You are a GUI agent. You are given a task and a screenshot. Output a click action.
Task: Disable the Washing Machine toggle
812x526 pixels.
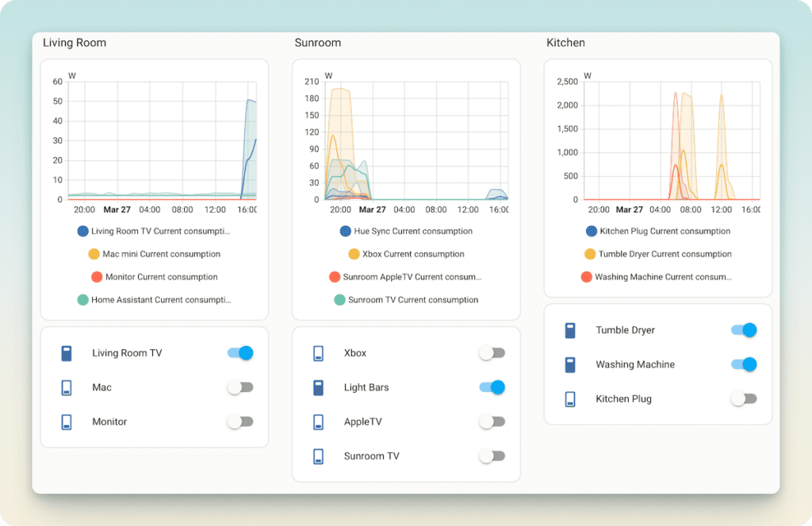[744, 364]
